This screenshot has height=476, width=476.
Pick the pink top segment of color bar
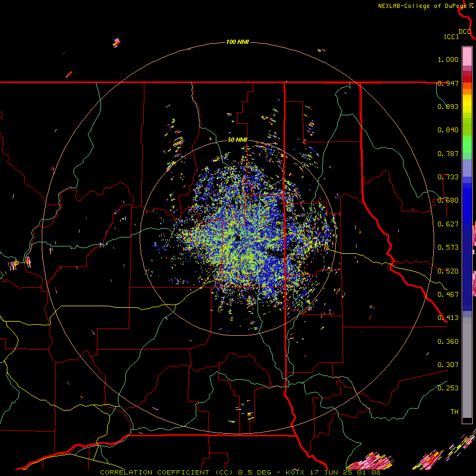[467, 56]
